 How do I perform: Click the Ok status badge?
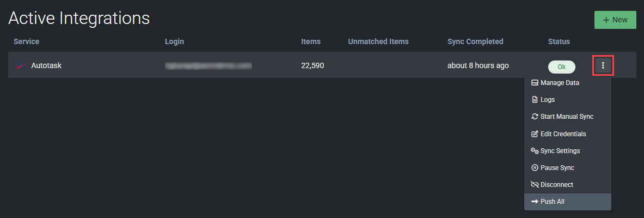coord(561,66)
